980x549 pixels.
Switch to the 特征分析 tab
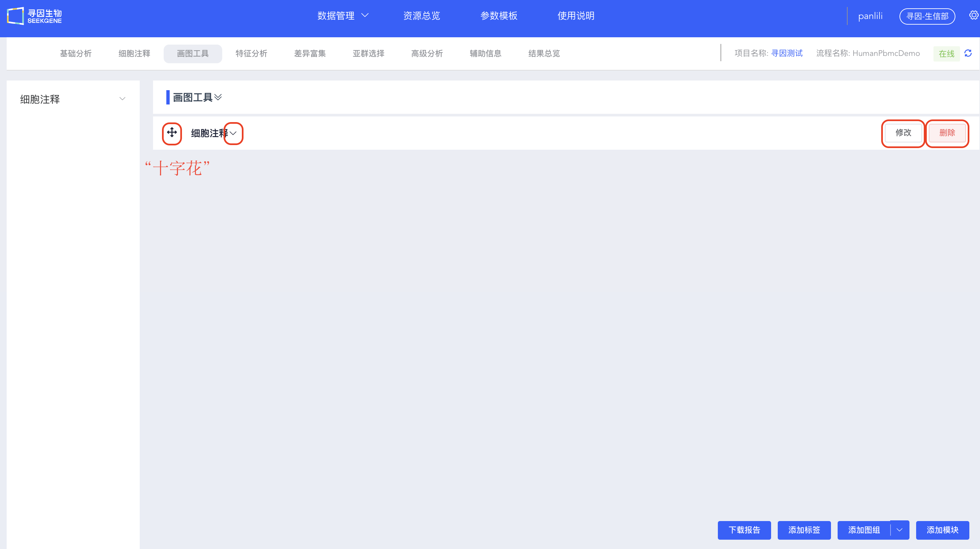(x=251, y=54)
